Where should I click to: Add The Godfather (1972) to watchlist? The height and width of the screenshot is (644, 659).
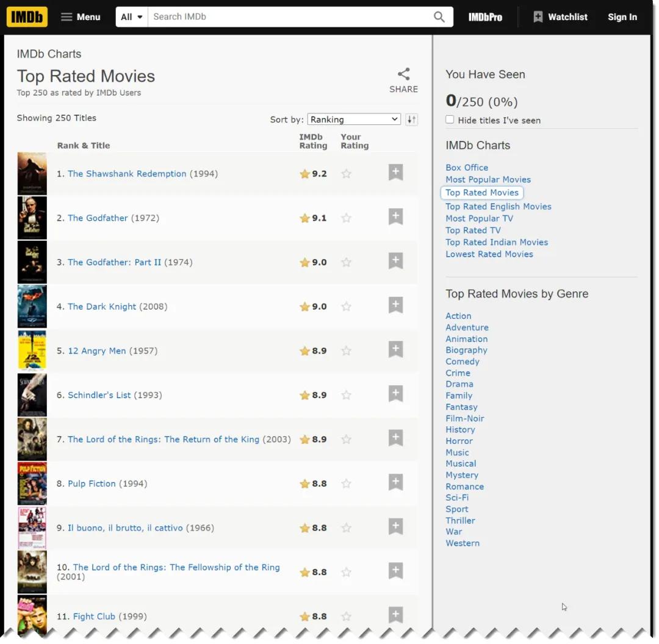(395, 216)
